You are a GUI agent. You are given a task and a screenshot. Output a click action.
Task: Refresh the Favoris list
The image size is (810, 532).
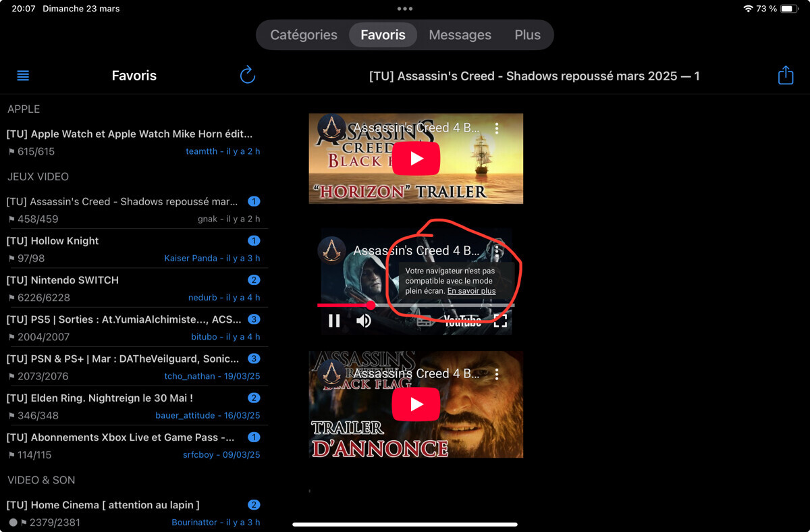[x=248, y=75]
